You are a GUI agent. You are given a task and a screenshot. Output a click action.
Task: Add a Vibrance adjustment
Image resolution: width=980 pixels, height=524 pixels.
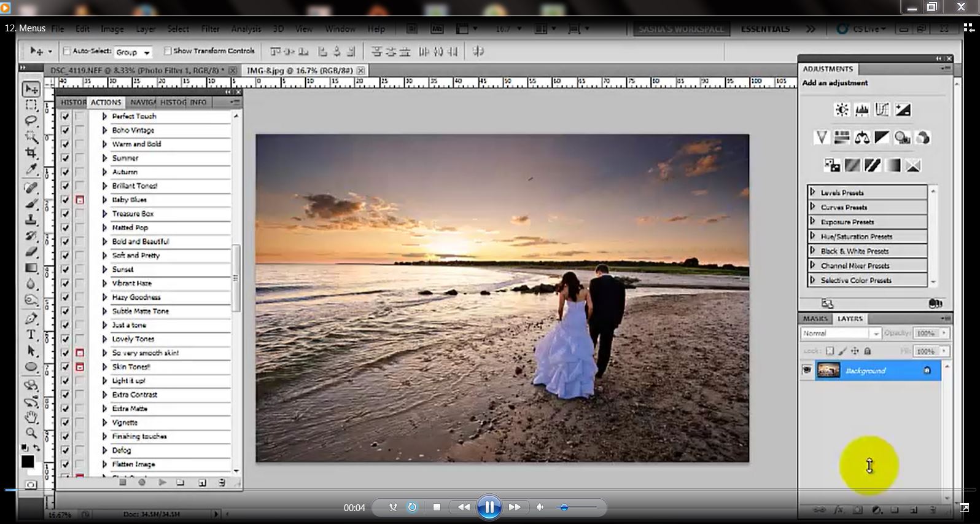coord(822,138)
